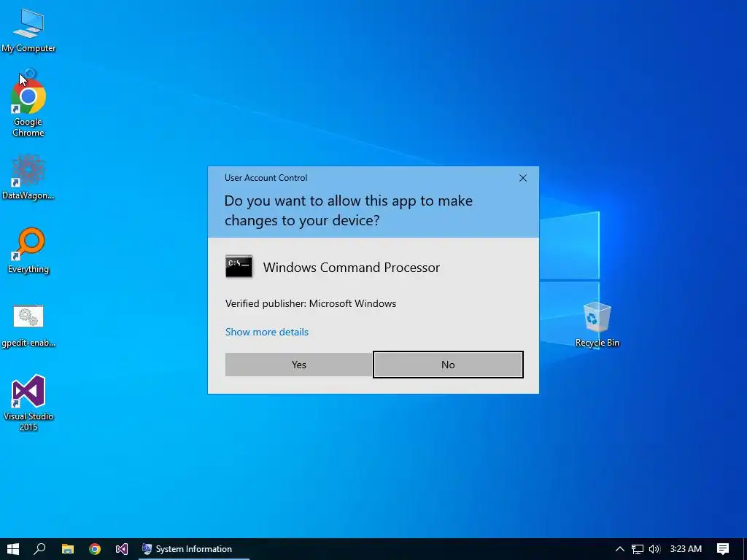Image resolution: width=747 pixels, height=560 pixels.
Task: Expand Show more details link
Action: 267,332
